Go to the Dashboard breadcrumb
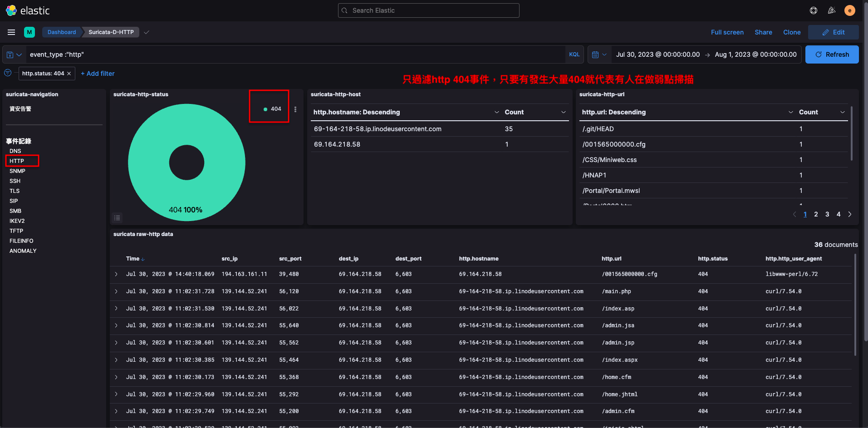 click(x=62, y=32)
